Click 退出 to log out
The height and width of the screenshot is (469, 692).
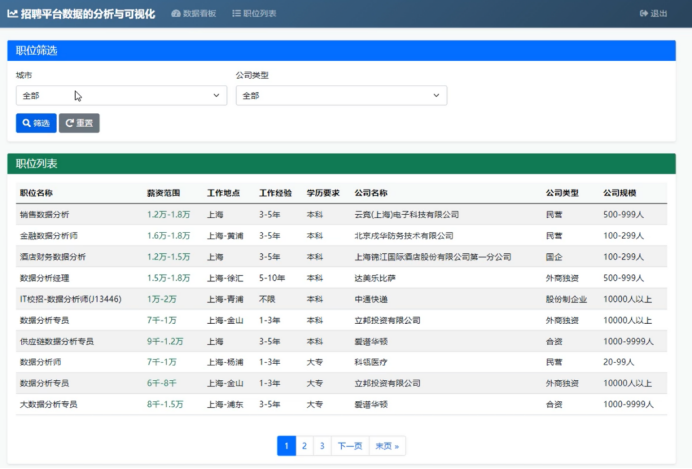pos(654,14)
